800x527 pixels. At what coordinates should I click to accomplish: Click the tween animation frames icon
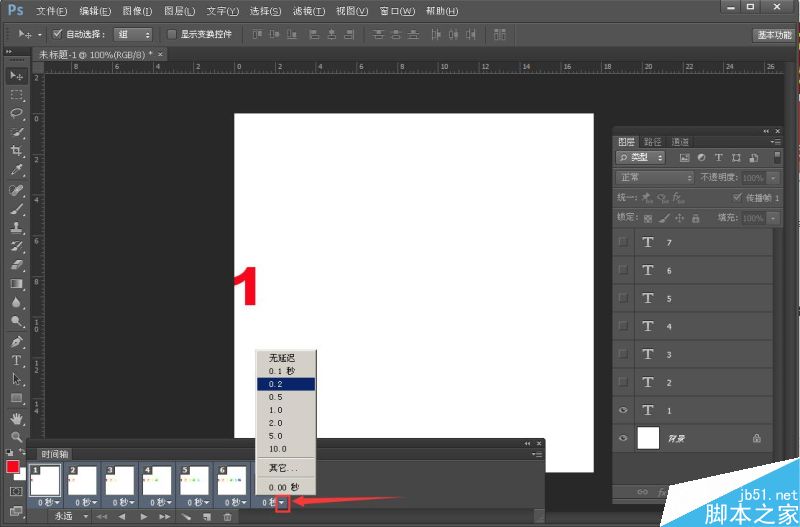tap(186, 517)
